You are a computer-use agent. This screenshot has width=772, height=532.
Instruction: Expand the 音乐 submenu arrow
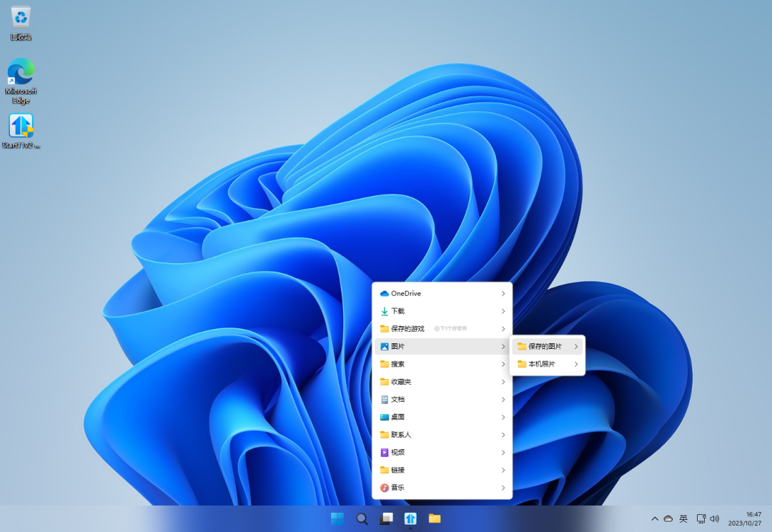[503, 488]
